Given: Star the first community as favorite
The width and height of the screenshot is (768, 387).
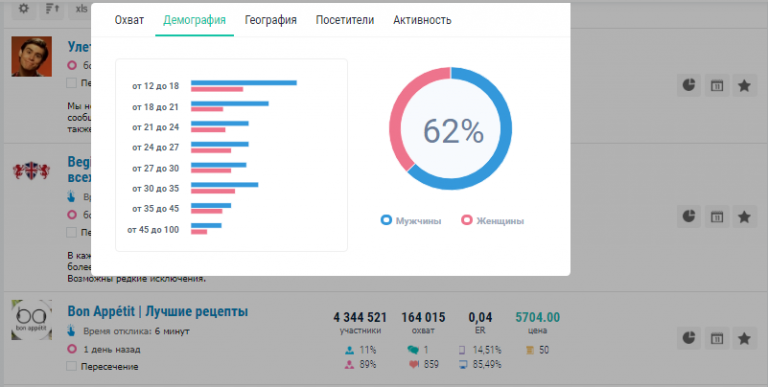Looking at the screenshot, I should pos(744,86).
